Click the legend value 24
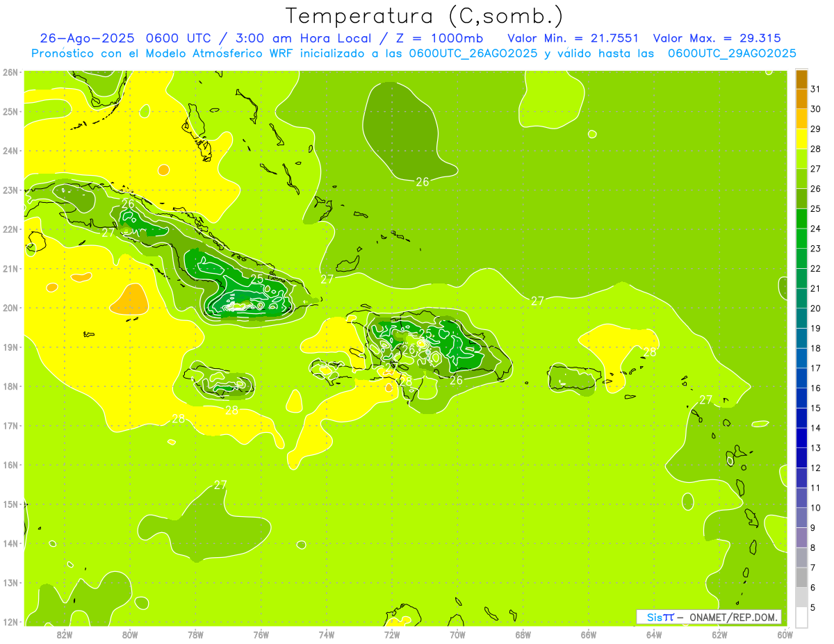834x644 pixels. (815, 229)
